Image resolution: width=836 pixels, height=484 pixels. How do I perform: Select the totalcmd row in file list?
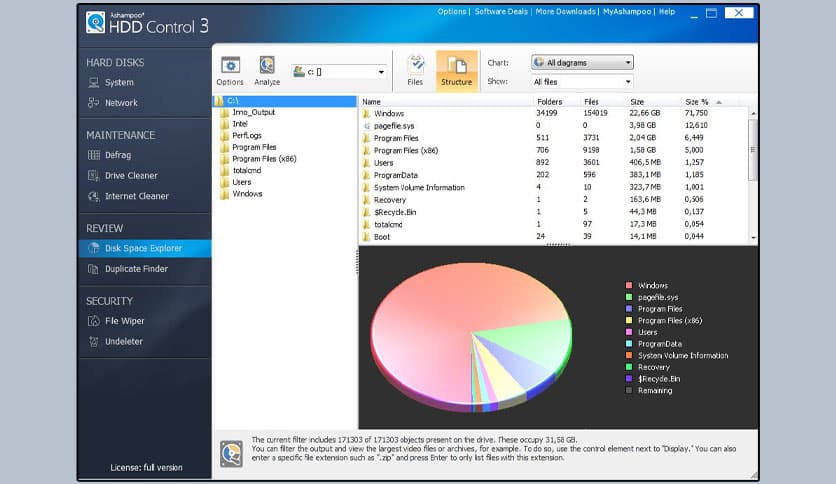[554, 224]
